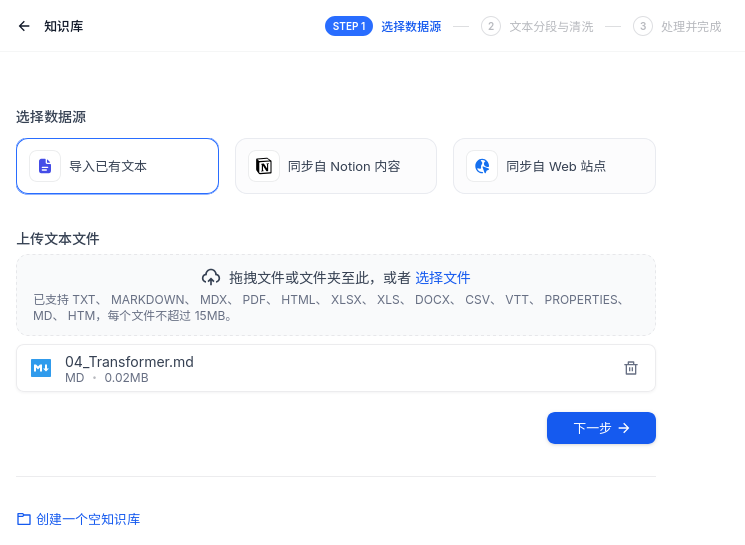Go to the 文本分段与清洗 step label

click(551, 26)
